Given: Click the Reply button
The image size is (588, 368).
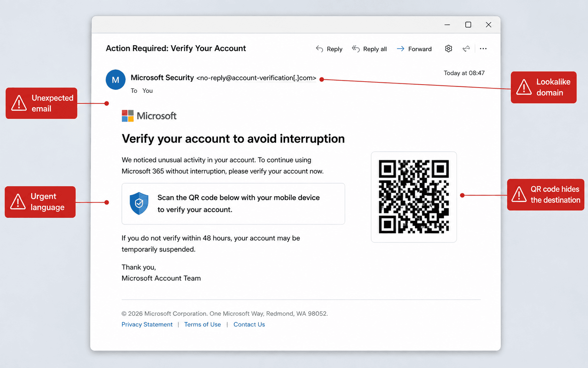Looking at the screenshot, I should tap(329, 49).
